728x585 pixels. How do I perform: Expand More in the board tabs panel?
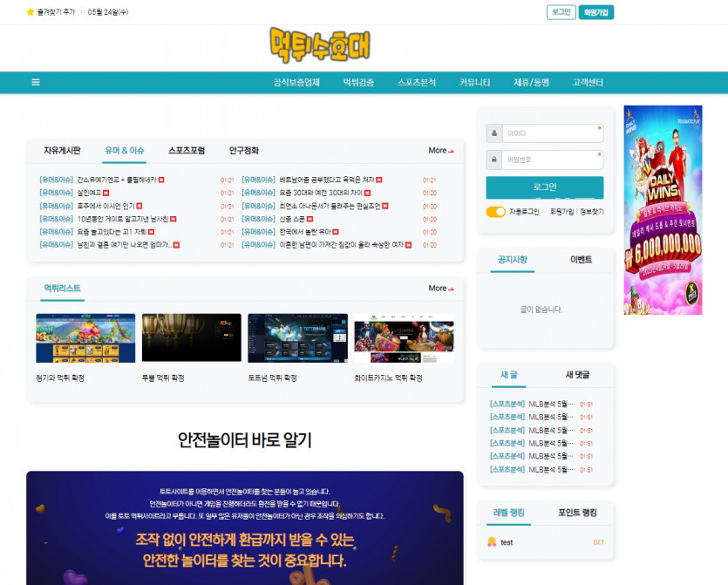pos(440,151)
